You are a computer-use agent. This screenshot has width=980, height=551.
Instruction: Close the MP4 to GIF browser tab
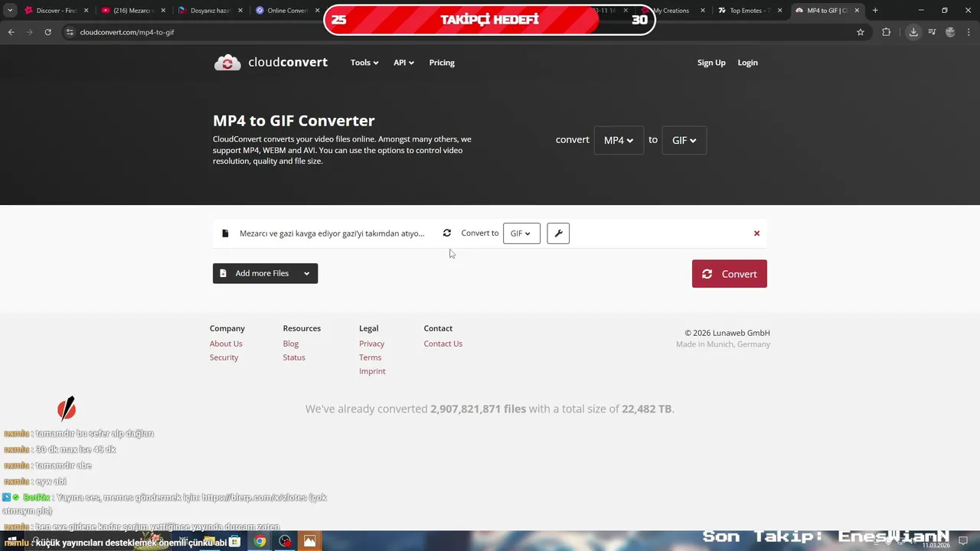tap(857, 11)
